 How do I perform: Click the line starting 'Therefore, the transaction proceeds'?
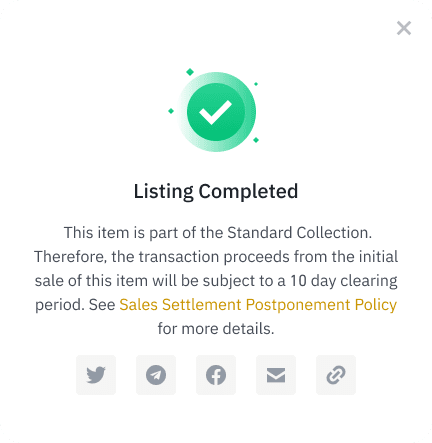pos(216,257)
